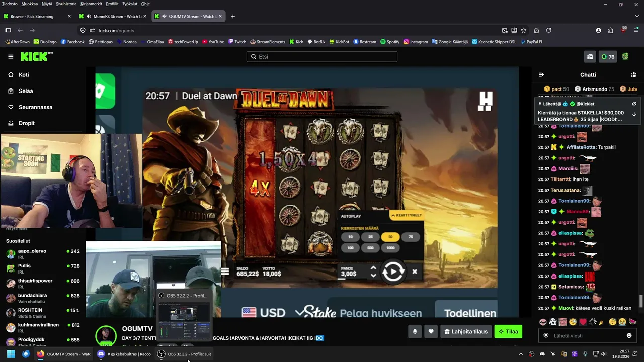
Task: Open the Kirjanmerkit menu
Action: (x=92, y=4)
